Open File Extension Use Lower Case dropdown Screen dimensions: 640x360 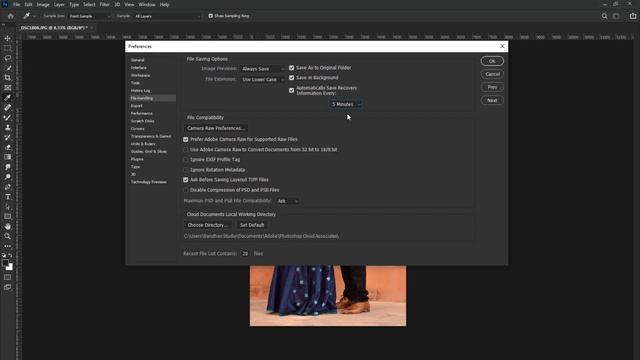(262, 79)
